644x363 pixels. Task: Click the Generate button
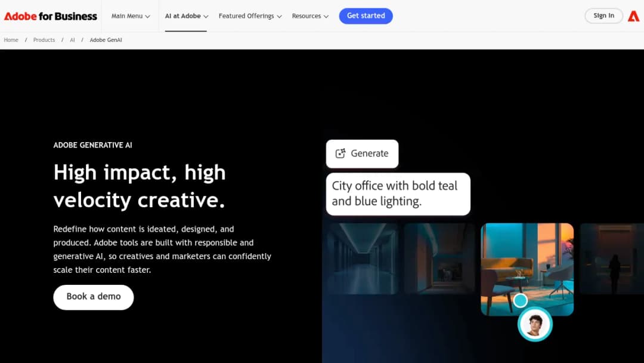(362, 153)
